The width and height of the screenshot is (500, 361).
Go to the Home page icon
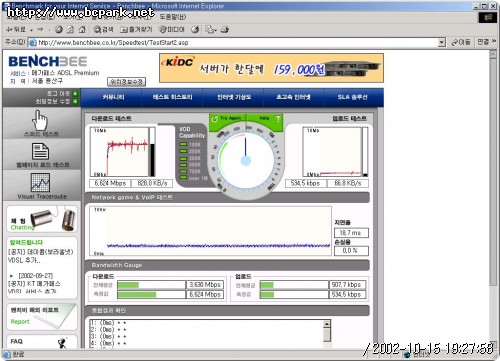pyautogui.click(x=82, y=30)
